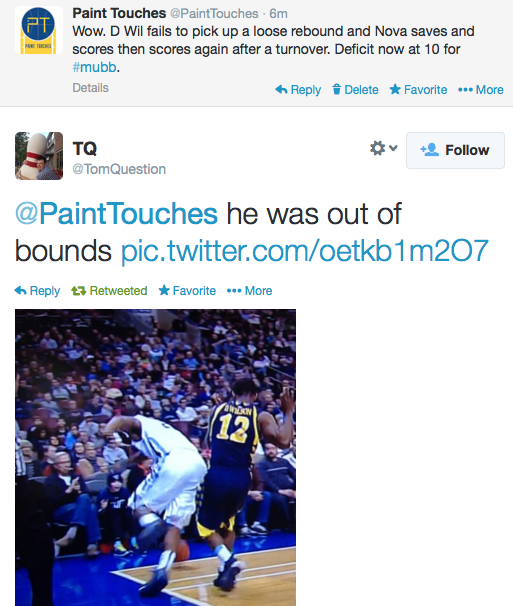The height and width of the screenshot is (606, 513).
Task: Expand More options under TQ's tweet
Action: 249,291
